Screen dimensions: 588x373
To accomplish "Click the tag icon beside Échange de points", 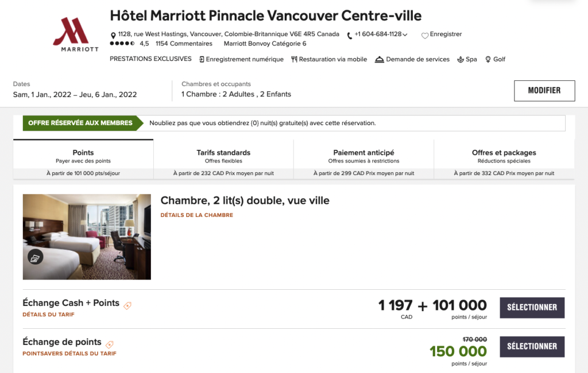I will pyautogui.click(x=109, y=344).
